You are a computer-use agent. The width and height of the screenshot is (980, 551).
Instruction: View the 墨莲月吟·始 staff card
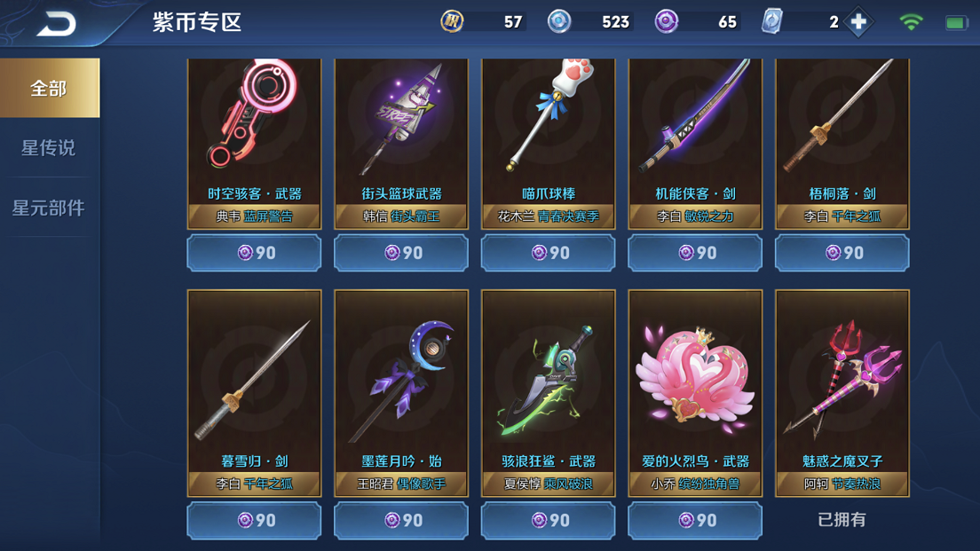401,393
